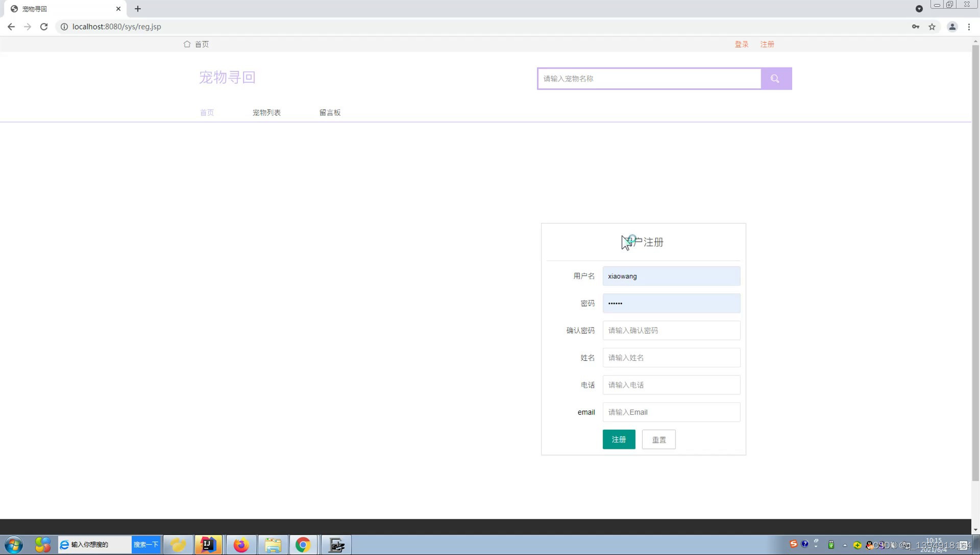Click the page vertical scrollbar
The height and width of the screenshot is (555, 980).
(975, 263)
